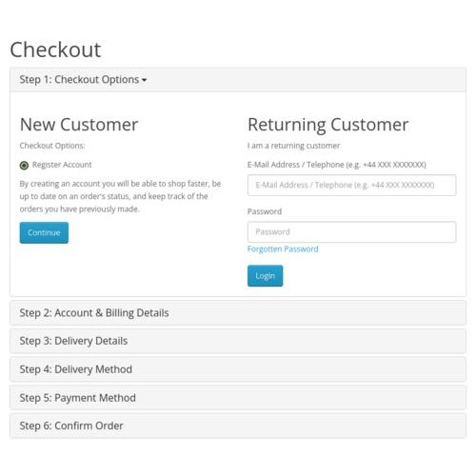476x476 pixels.
Task: Expand Step 2: Account & Billing Details
Action: point(238,313)
